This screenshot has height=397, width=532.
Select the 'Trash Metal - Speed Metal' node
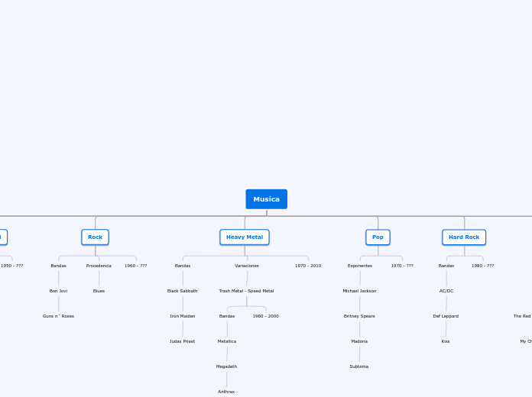pos(246,291)
